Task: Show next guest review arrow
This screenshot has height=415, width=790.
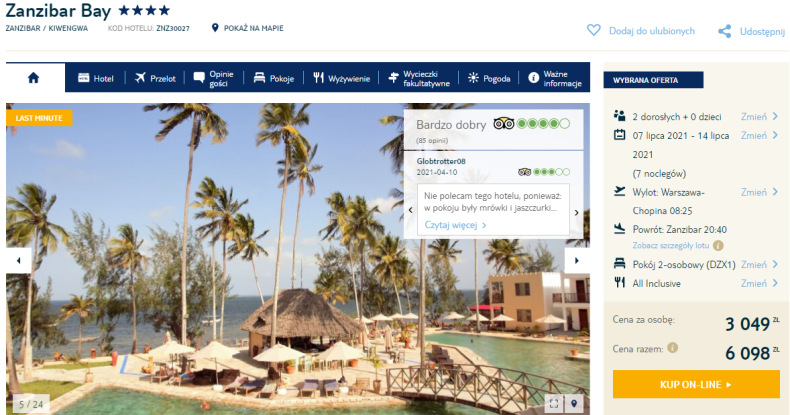Action: (x=577, y=213)
